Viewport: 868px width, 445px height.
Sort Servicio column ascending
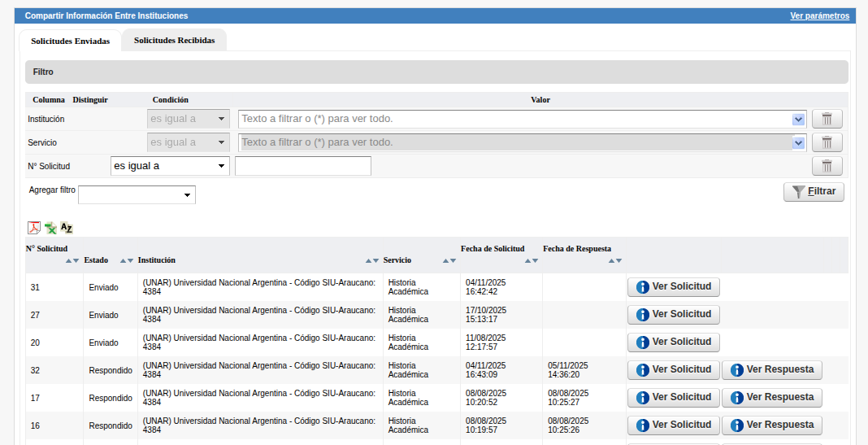pos(445,261)
